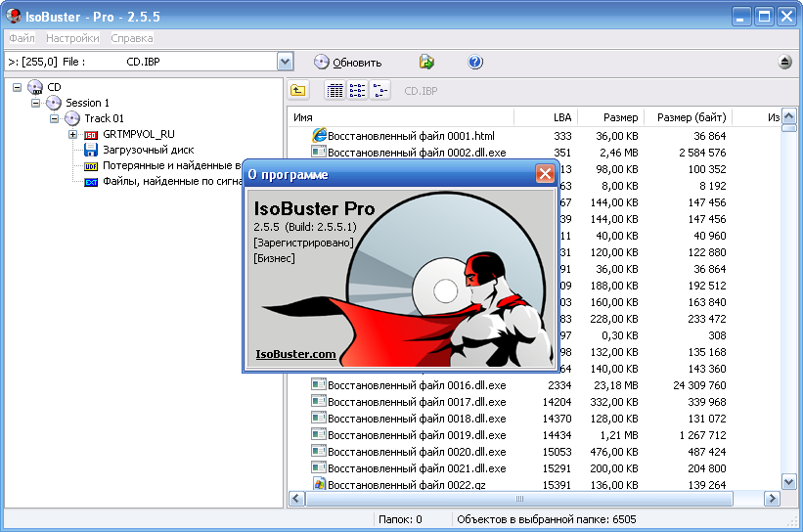The image size is (803, 532).
Task: Collapse the CD root node
Action: (x=17, y=87)
